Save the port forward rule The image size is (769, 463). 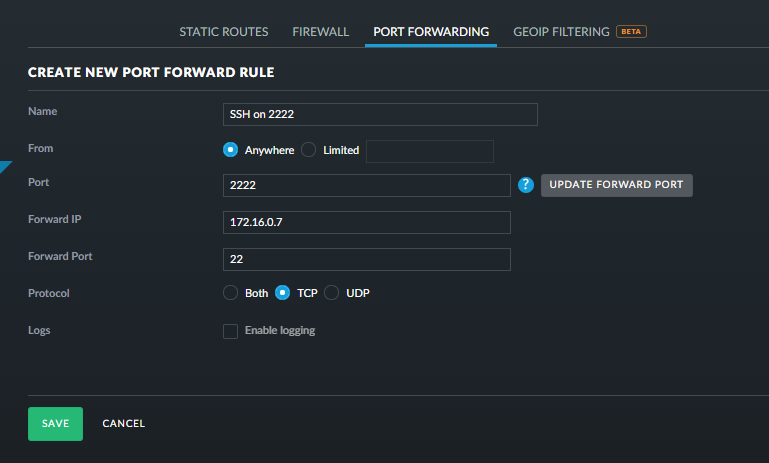tap(55, 424)
